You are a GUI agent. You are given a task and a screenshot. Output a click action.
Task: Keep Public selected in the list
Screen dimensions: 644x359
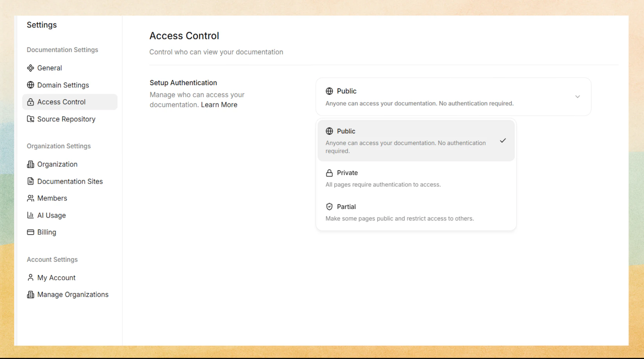pyautogui.click(x=406, y=140)
